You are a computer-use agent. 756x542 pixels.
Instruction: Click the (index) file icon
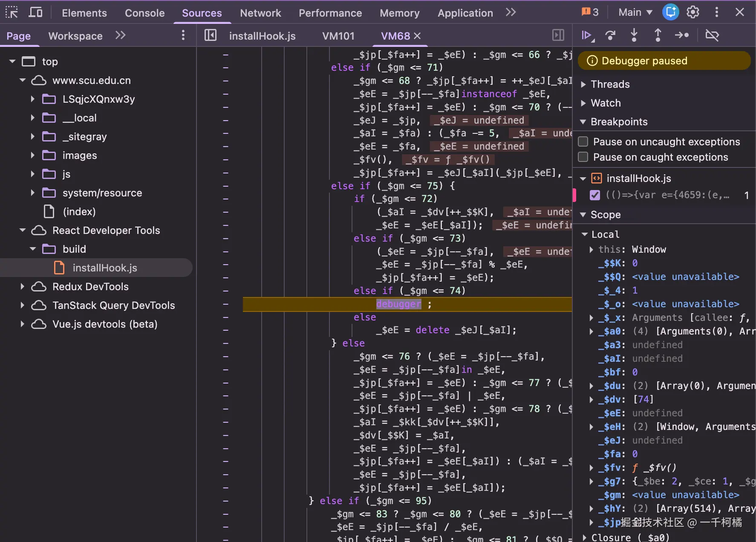[x=49, y=211]
